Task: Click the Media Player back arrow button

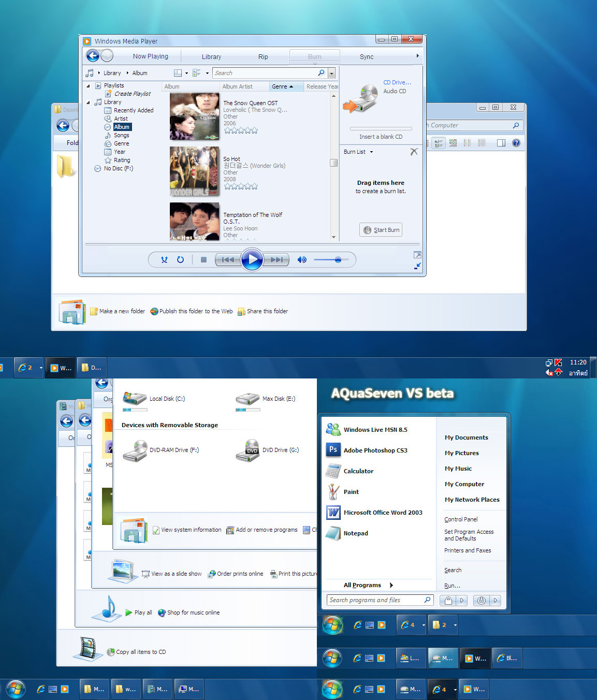Action: [x=93, y=56]
